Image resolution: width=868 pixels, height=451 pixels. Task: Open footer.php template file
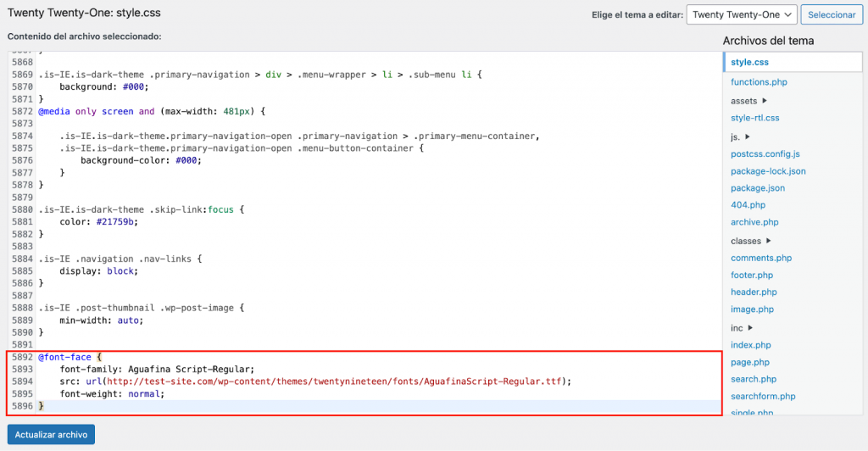pyautogui.click(x=753, y=275)
